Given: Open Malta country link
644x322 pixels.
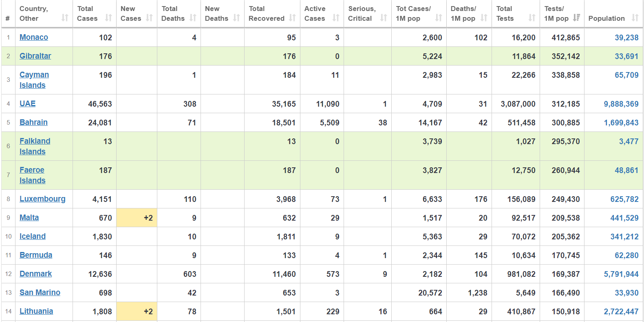Looking at the screenshot, I should [29, 217].
